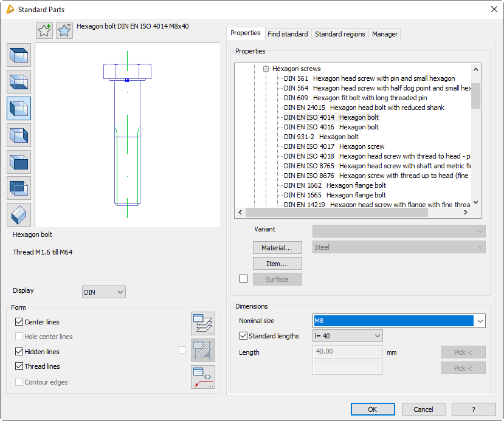The width and height of the screenshot is (504, 421).
Task: Open the dimension settings icon with red arrow
Action: (202, 377)
